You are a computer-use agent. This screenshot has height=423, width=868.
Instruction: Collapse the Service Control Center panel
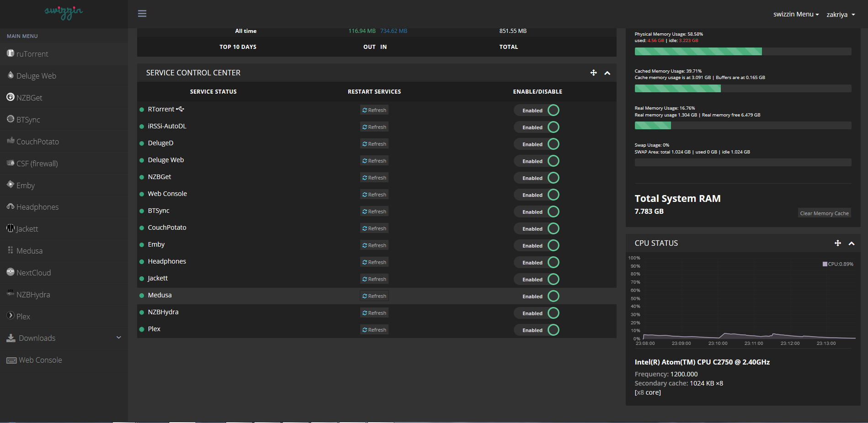(x=607, y=73)
